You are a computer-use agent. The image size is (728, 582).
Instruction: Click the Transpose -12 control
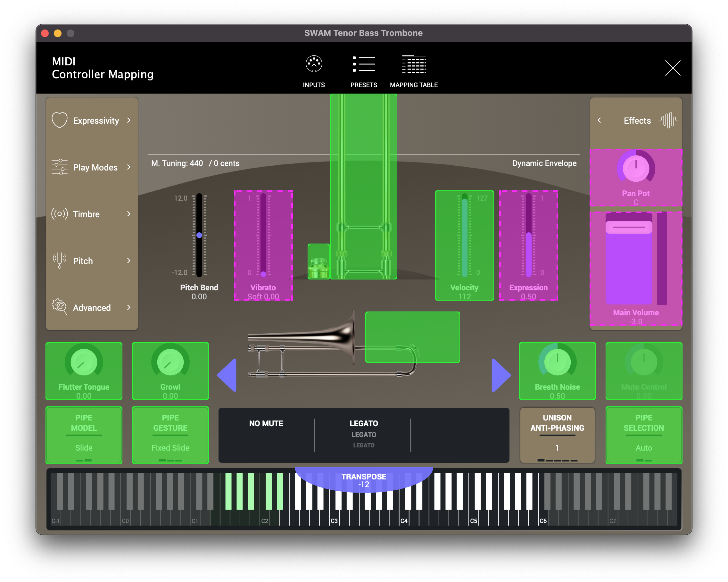[364, 480]
